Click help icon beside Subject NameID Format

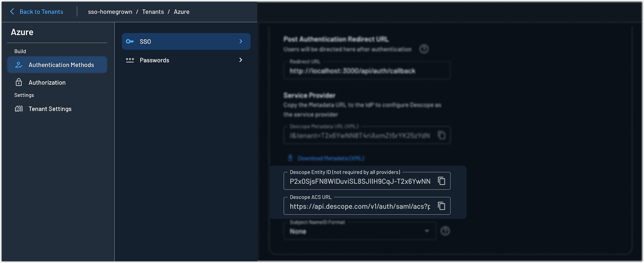445,231
